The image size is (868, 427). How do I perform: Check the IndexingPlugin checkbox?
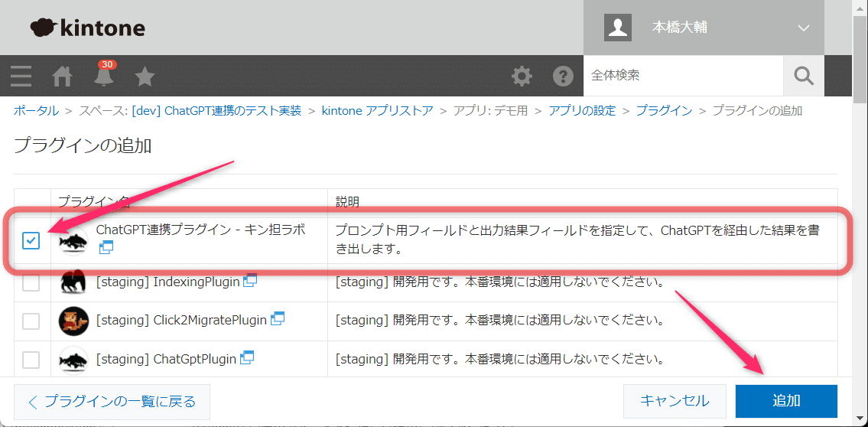tap(31, 282)
